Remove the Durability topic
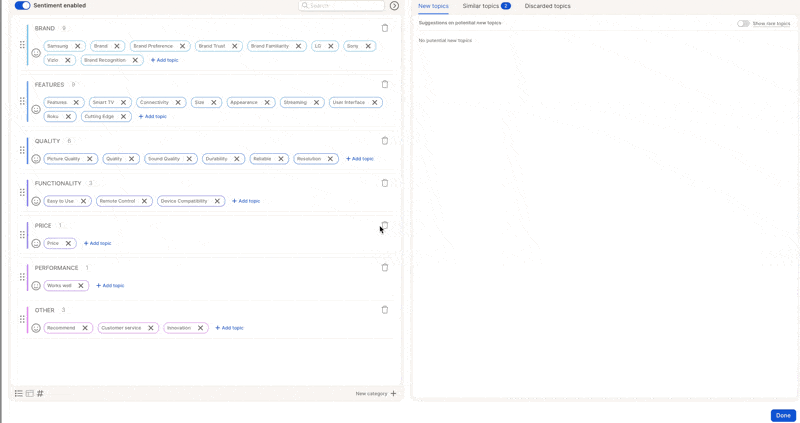The height and width of the screenshot is (423, 800). pos(237,159)
